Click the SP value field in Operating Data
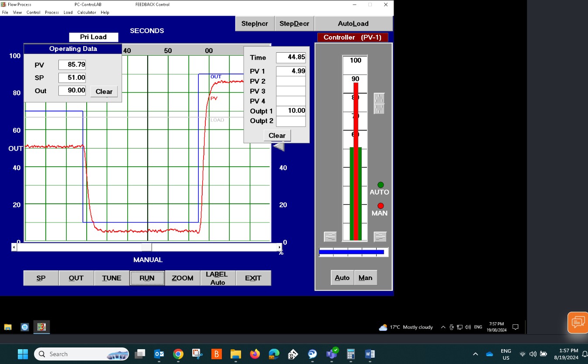Image resolution: width=588 pixels, height=364 pixels. click(72, 78)
